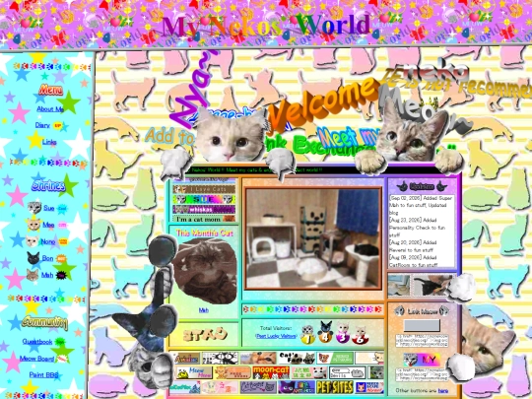Click the Sep 02 update entry

pos(421,205)
